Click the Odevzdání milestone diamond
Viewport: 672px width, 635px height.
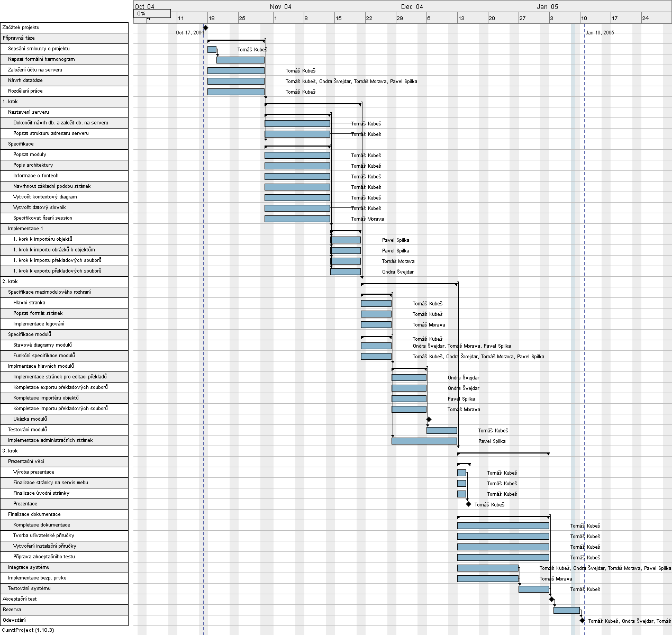pos(582,620)
